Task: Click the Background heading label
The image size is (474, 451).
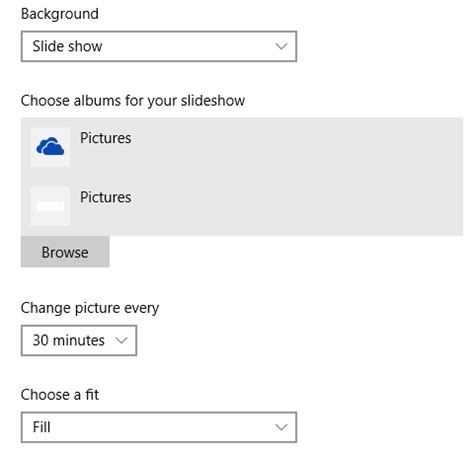Action: pos(60,14)
